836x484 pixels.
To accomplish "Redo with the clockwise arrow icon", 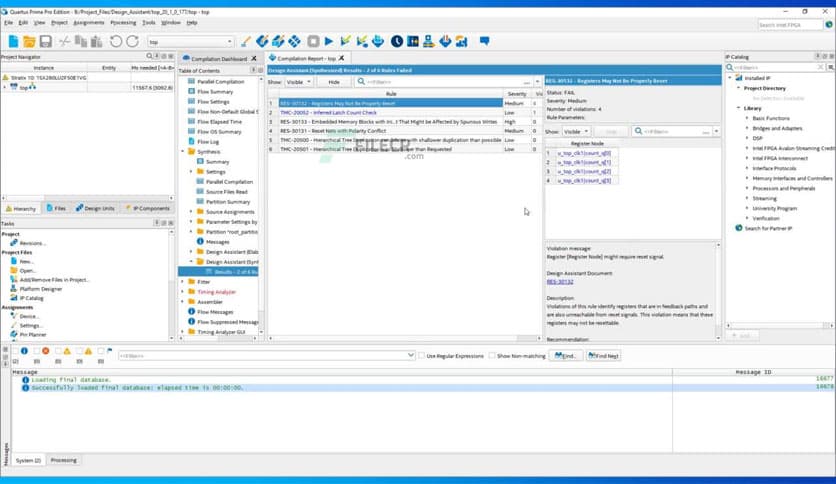I will [132, 42].
